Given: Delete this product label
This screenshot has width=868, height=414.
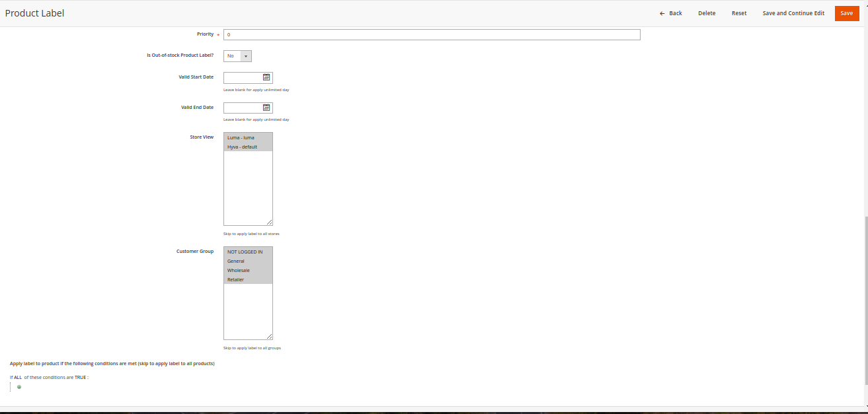Looking at the screenshot, I should point(707,13).
